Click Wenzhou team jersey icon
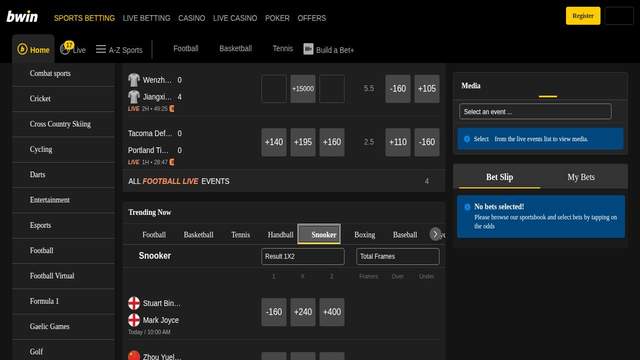Image resolution: width=640 pixels, height=360 pixels. pos(134,80)
